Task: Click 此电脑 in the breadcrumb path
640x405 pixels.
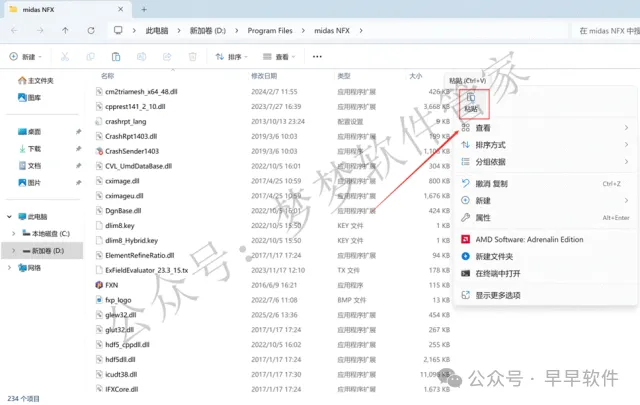Action: [x=157, y=31]
